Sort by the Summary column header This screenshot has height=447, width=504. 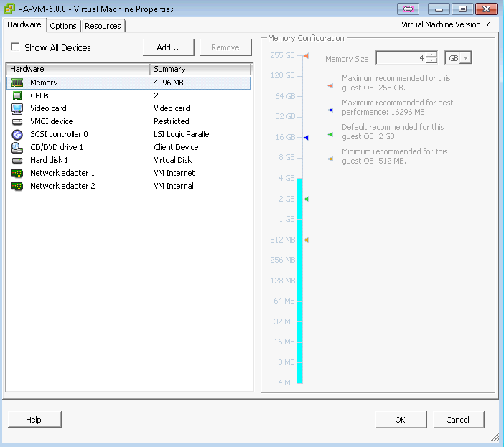click(200, 69)
